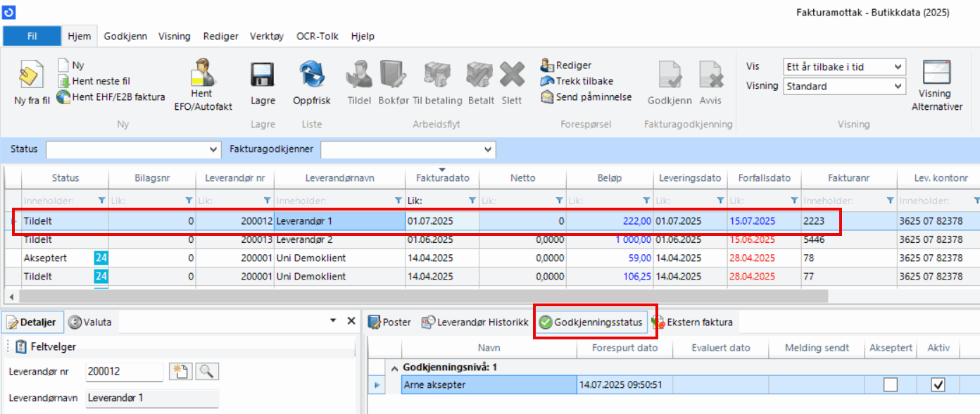This screenshot has width=980, height=414.
Task: Click the Lagre floppy disk icon
Action: pyautogui.click(x=263, y=74)
